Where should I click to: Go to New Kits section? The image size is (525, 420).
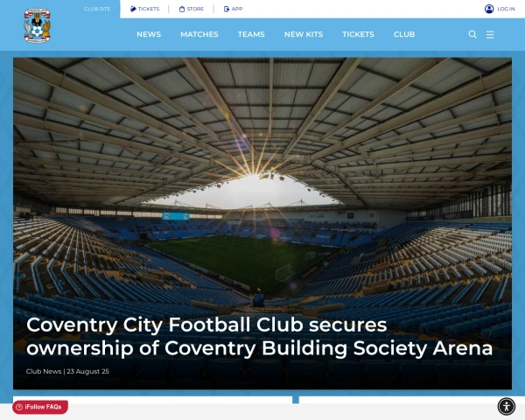point(304,34)
